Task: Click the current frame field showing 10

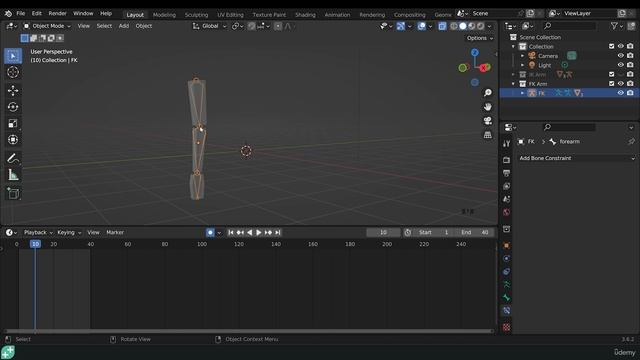Action: [383, 232]
